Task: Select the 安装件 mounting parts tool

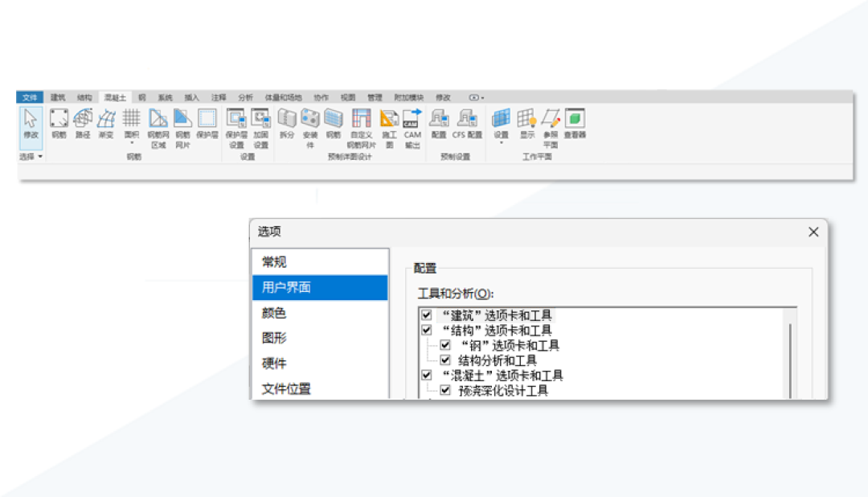Action: (310, 129)
